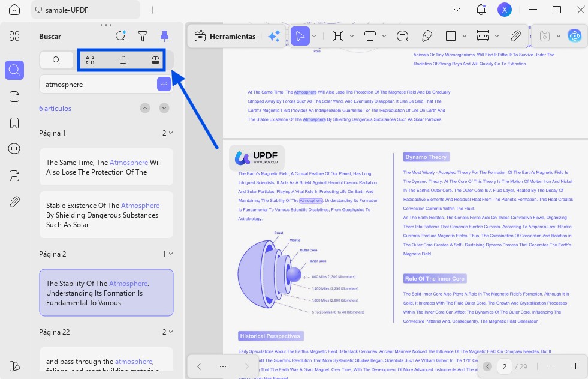
Task: Open the bookmarks panel in left sidebar
Action: (14, 123)
